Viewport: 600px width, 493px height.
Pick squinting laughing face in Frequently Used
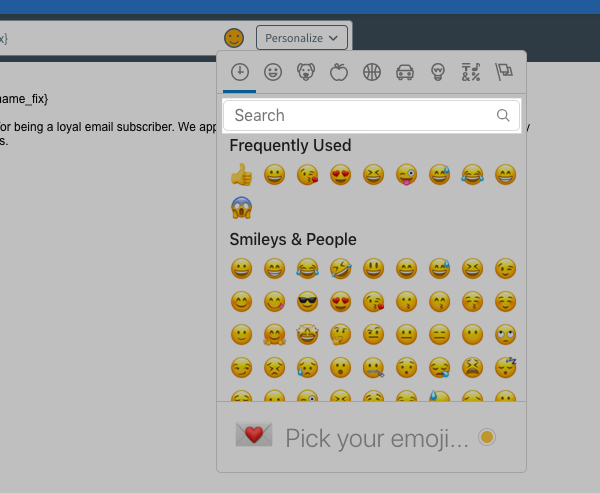[373, 175]
